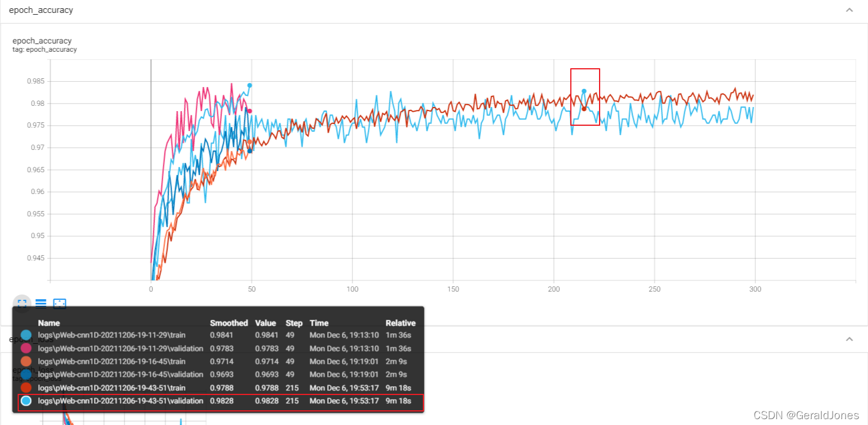
Task: Click Step 215 in 19-43-51\train row
Action: (x=292, y=388)
